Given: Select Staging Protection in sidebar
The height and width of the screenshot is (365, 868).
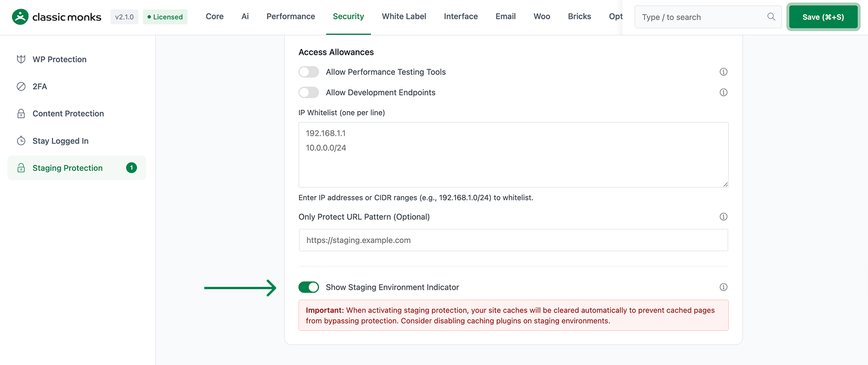Looking at the screenshot, I should [76, 168].
